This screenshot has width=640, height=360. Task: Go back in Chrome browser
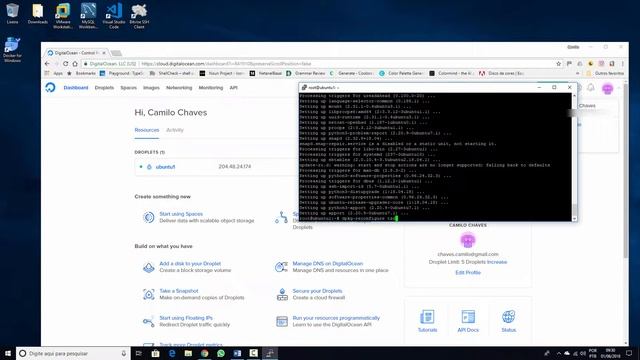point(47,64)
